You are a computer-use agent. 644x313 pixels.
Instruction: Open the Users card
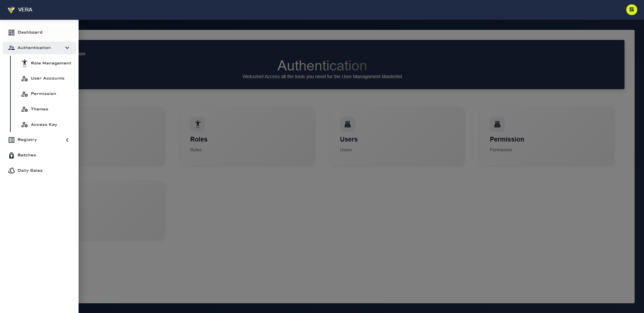(397, 136)
